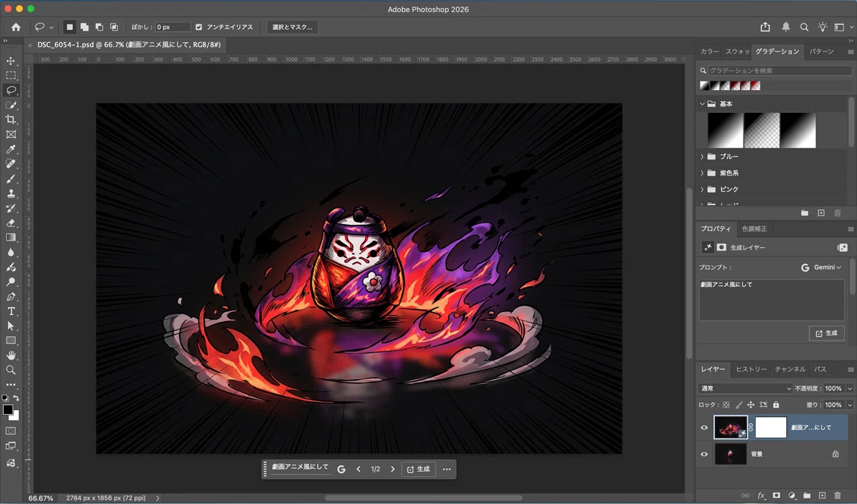Open the contextual task bar more options
Screen dimensions: 857x504
click(x=446, y=469)
